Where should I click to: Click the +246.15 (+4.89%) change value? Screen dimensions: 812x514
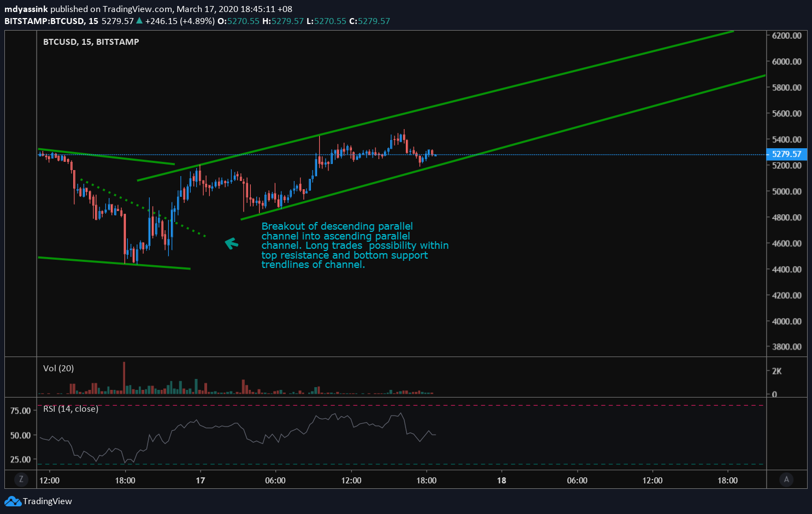click(180, 21)
